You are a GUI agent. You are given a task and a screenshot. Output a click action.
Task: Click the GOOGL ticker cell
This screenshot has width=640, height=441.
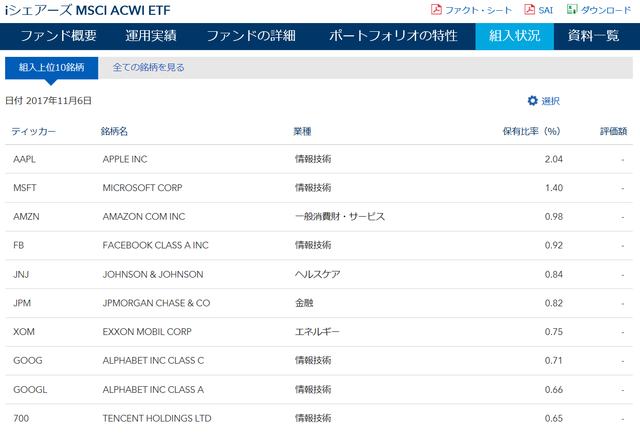point(30,390)
